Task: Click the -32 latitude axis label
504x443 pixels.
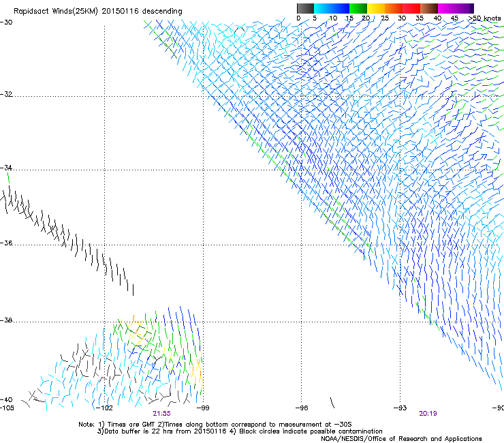Action: (x=6, y=94)
